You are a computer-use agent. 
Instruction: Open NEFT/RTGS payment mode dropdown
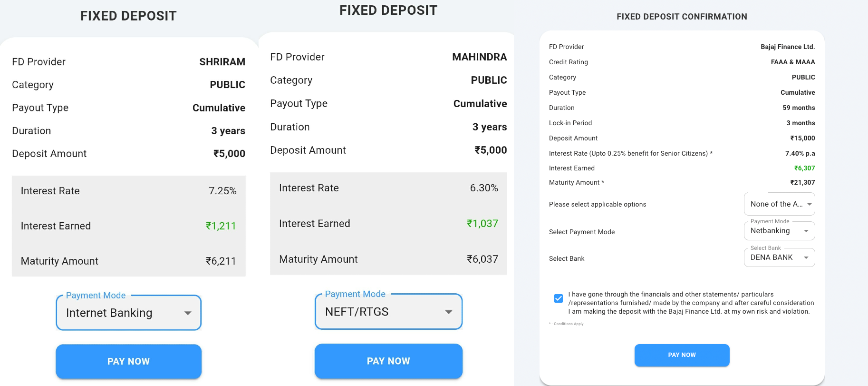pyautogui.click(x=388, y=312)
